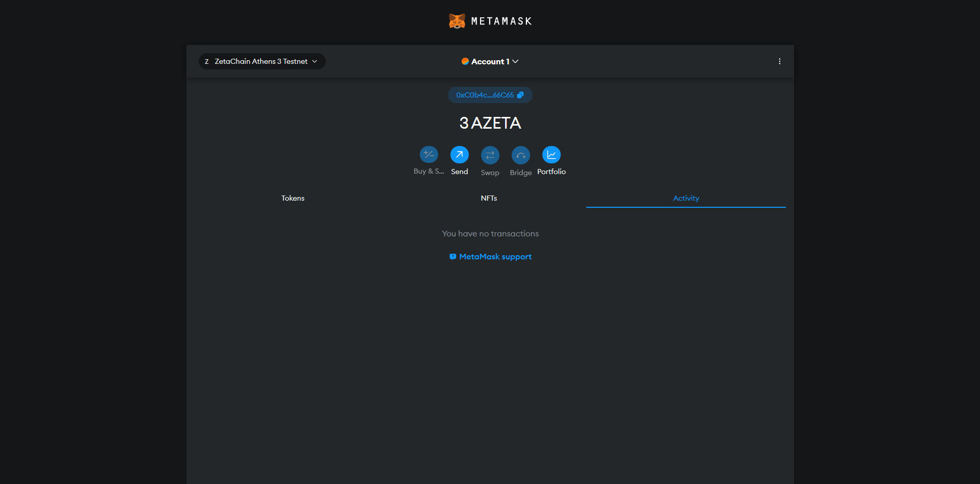Copy the 0xC0b4c...66C65 address

(485, 95)
